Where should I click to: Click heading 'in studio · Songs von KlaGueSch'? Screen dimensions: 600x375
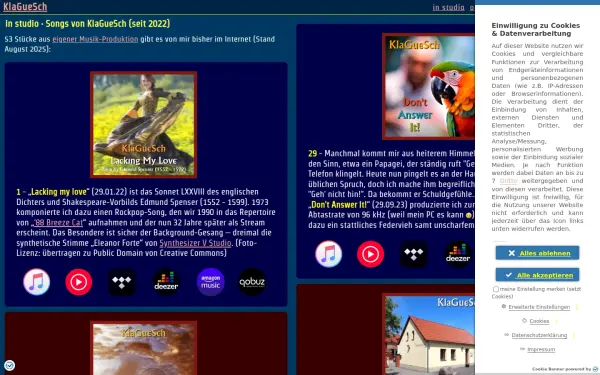pos(88,24)
